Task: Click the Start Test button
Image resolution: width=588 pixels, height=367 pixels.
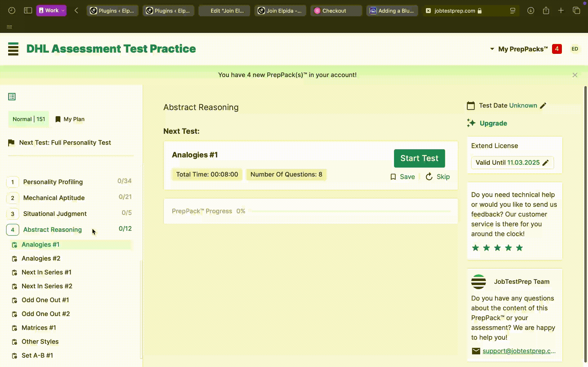Action: (x=419, y=158)
